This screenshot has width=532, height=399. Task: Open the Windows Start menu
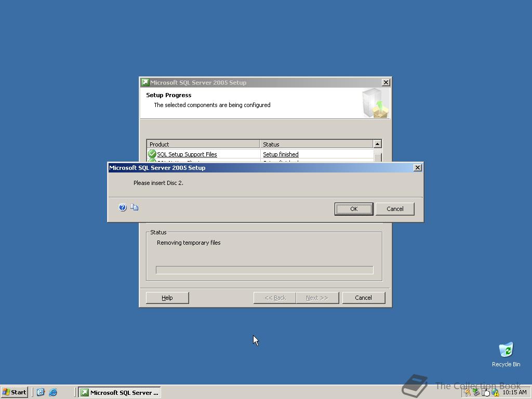15,392
